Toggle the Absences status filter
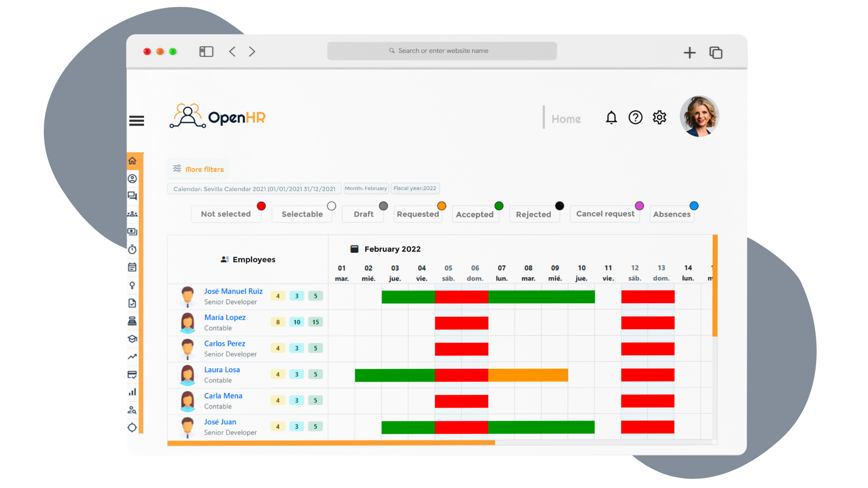This screenshot has height=488, width=868. pyautogui.click(x=672, y=214)
